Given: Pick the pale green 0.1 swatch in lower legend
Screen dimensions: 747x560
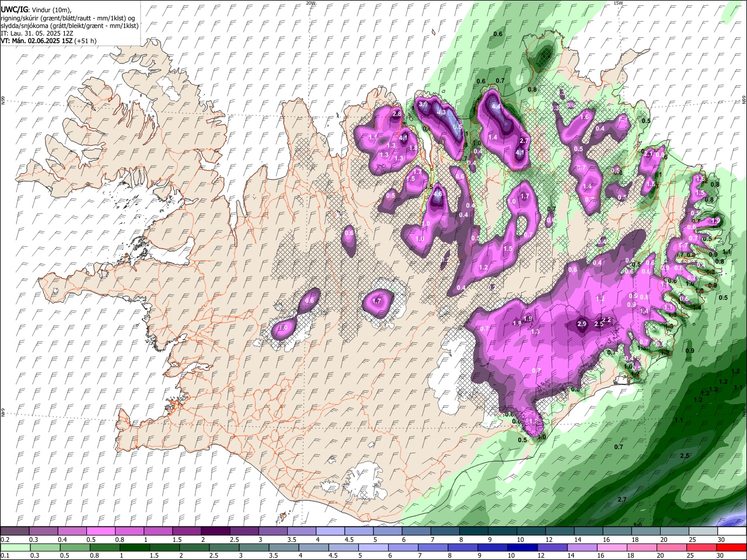Looking at the screenshot, I should (15, 548).
